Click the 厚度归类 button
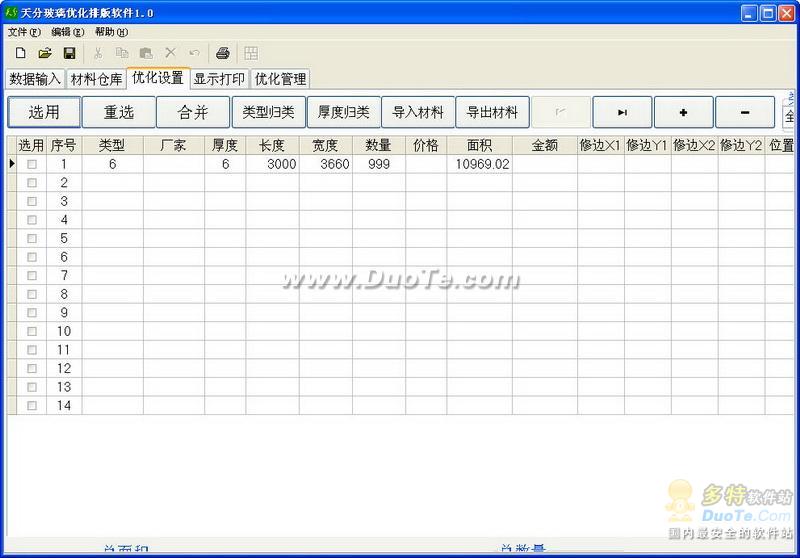The width and height of the screenshot is (800, 558). pyautogui.click(x=343, y=112)
